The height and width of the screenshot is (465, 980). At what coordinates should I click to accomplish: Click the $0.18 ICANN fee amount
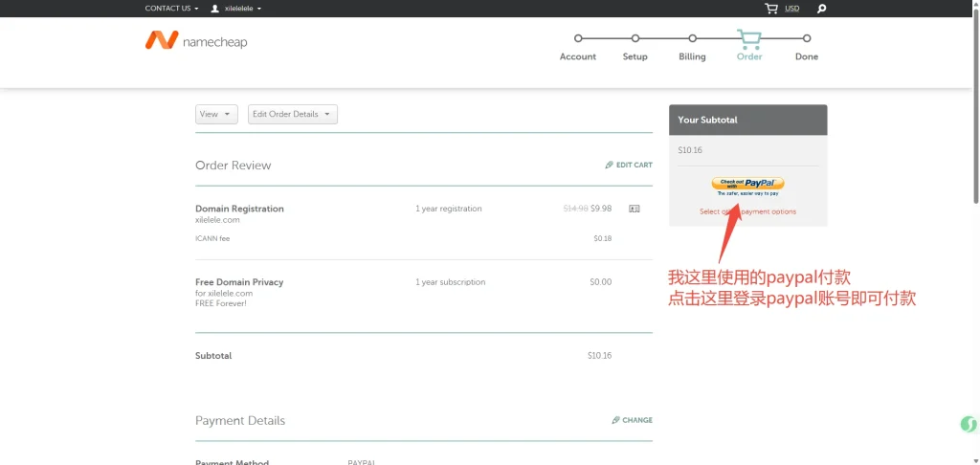[x=603, y=239]
